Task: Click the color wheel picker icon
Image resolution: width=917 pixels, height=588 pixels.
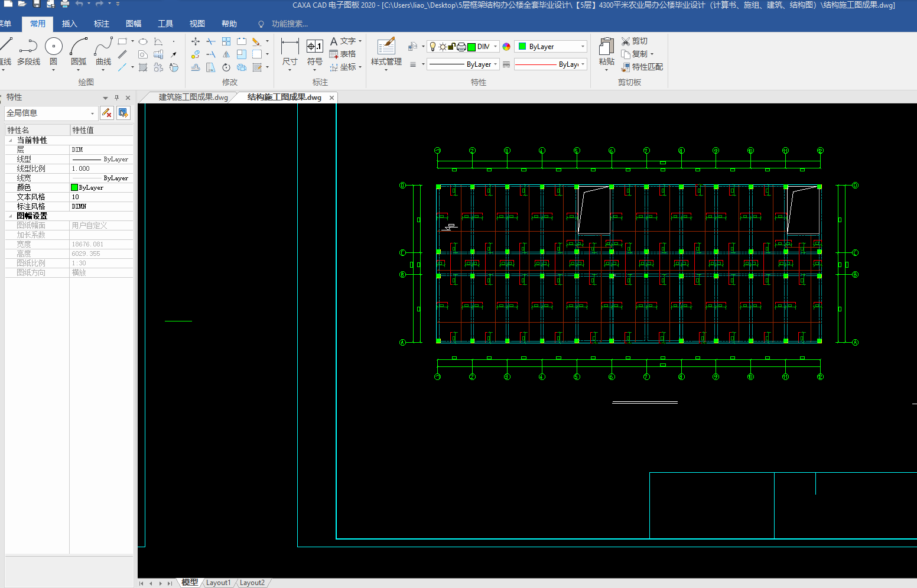Action: point(506,47)
